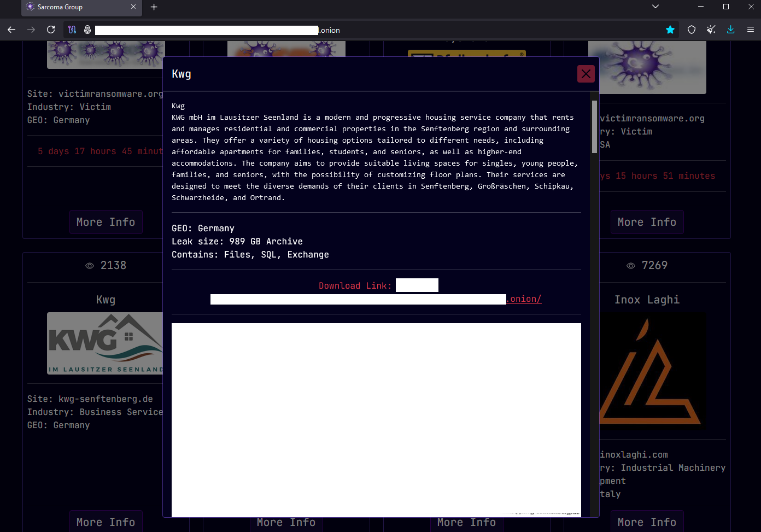Toggle the bookmark star for this page
The width and height of the screenshot is (761, 532).
[670, 30]
